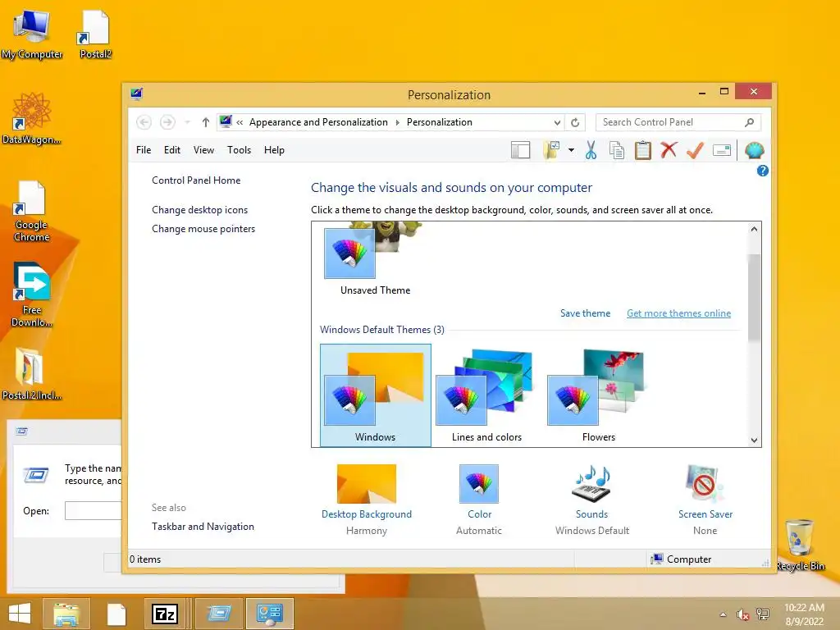840x630 pixels.
Task: Open the Help menu
Action: coord(274,150)
